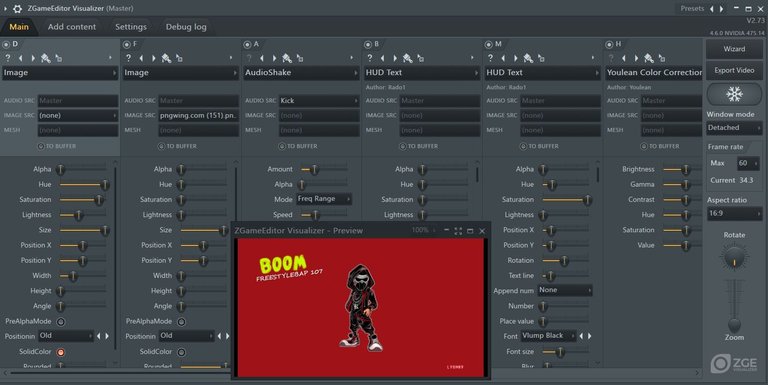Toggle layer B enable radio

[x=368, y=45]
